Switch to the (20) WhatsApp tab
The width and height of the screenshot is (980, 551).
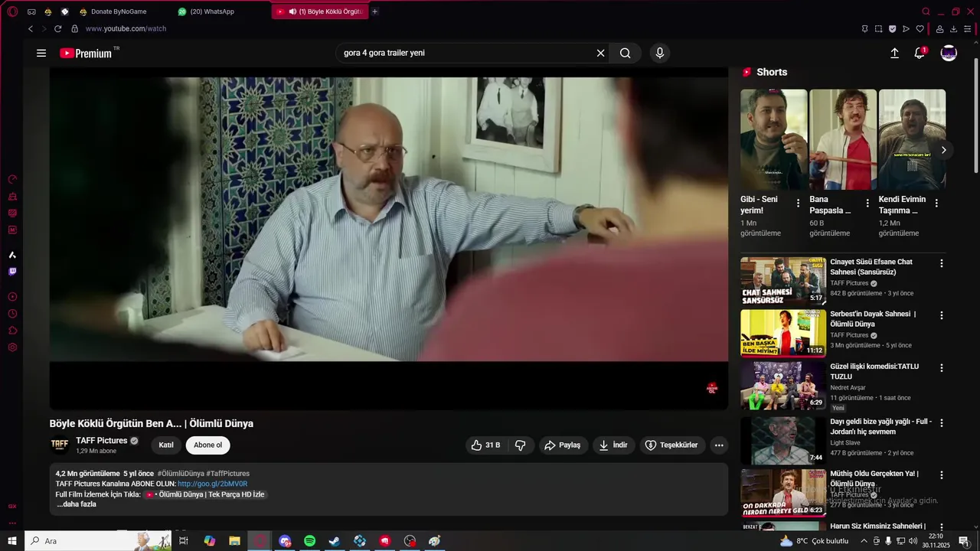point(212,11)
